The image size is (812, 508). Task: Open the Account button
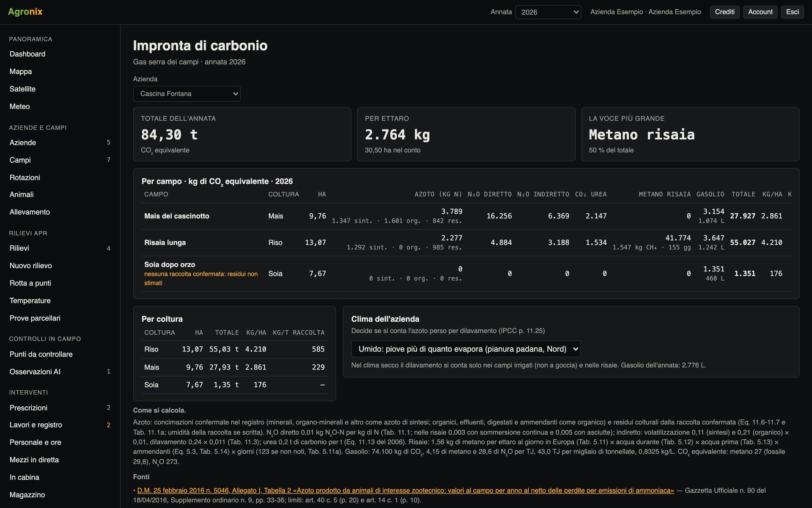click(x=760, y=12)
